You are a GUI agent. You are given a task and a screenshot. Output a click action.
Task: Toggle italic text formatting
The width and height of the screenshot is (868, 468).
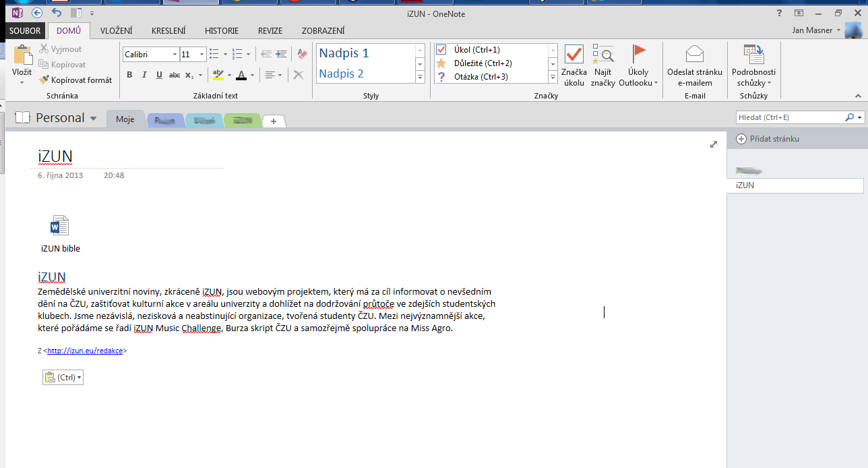[x=144, y=76]
